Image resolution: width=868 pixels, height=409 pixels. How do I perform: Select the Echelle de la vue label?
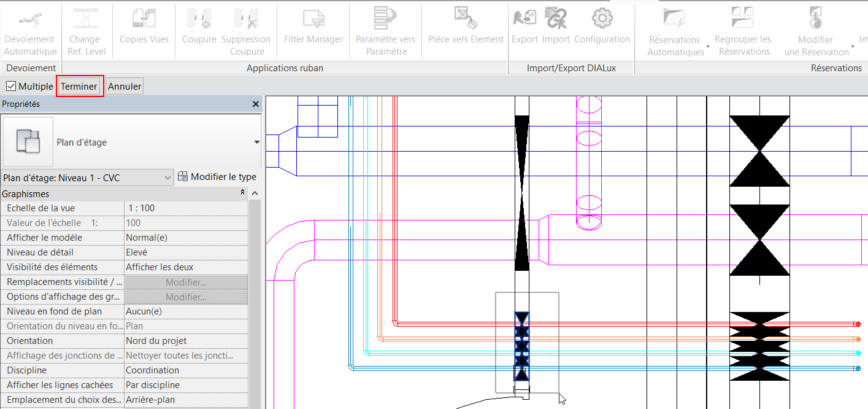(x=40, y=208)
